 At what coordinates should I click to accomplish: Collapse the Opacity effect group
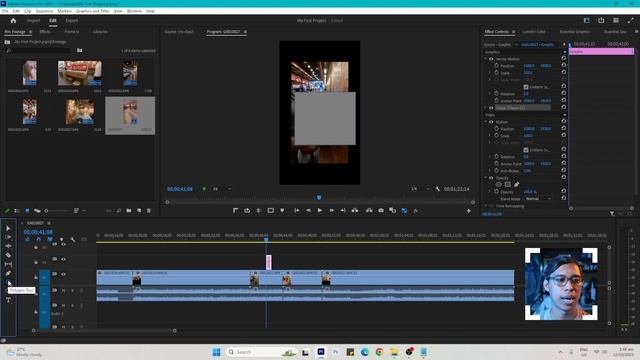tap(486, 178)
